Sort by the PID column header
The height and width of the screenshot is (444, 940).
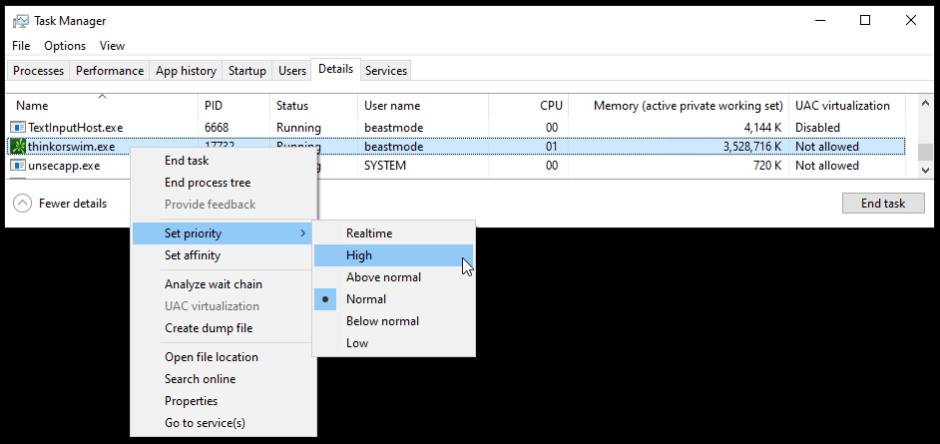[x=234, y=105]
